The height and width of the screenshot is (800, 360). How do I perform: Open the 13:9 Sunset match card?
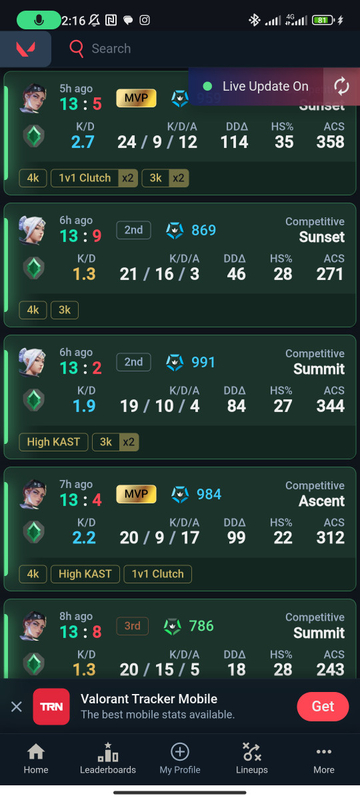pyautogui.click(x=179, y=265)
